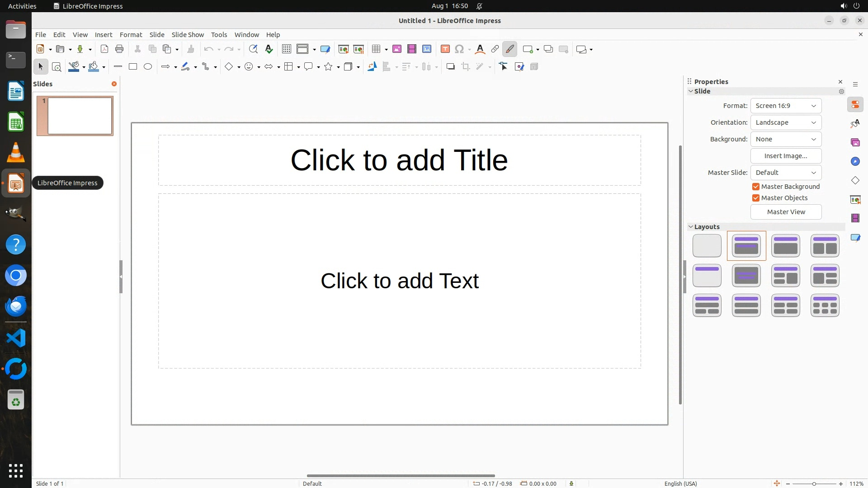868x488 pixels.
Task: Select the Ellipse drawing tool
Action: point(148,67)
